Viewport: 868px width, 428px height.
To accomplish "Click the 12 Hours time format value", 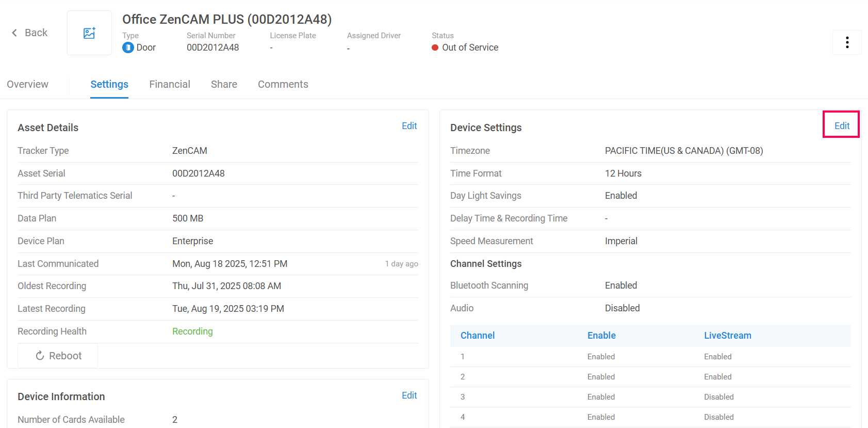I will 624,173.
